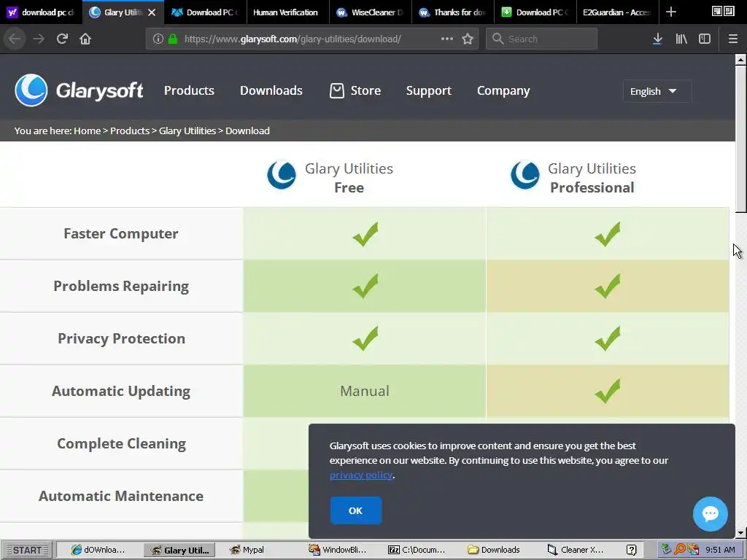Click the Glary Utilities Free logo icon
Image resolution: width=747 pixels, height=560 pixels.
(281, 175)
